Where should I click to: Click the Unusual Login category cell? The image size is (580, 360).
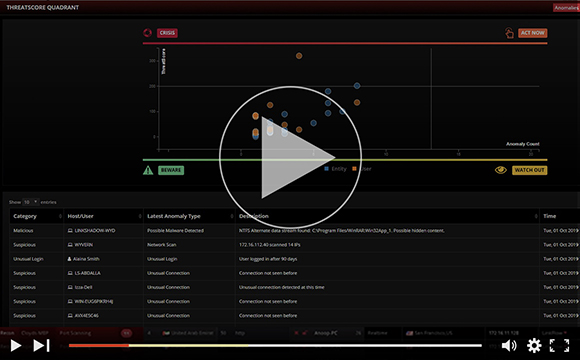click(x=28, y=259)
